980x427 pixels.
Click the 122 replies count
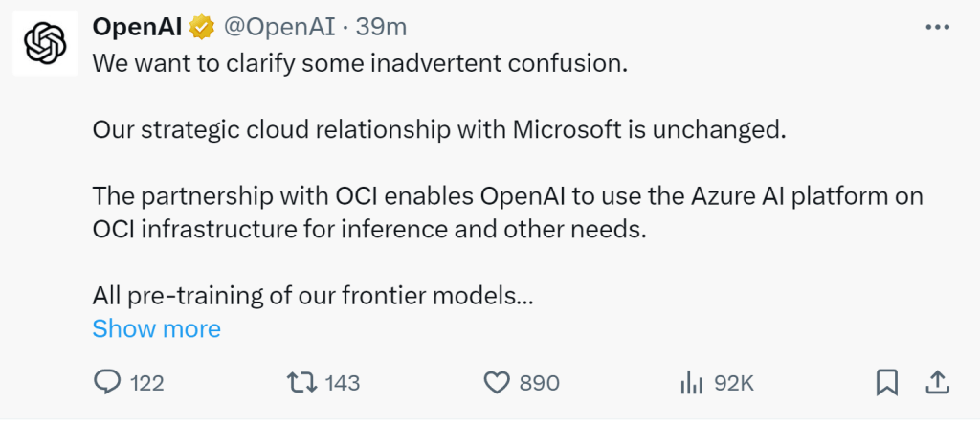click(146, 383)
